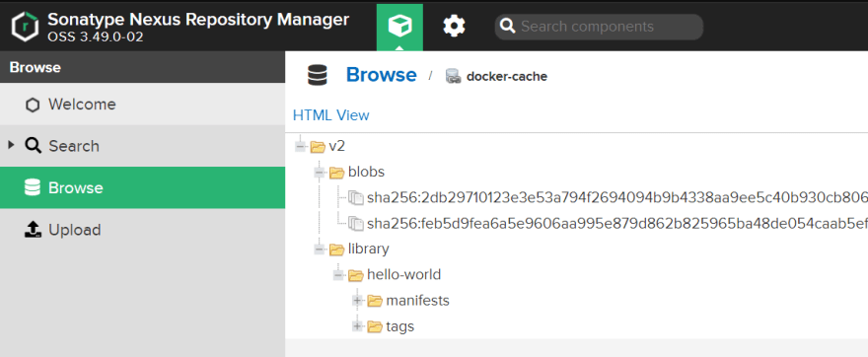Click the docker-cache repository icon
The image size is (868, 357).
pyautogui.click(x=454, y=76)
